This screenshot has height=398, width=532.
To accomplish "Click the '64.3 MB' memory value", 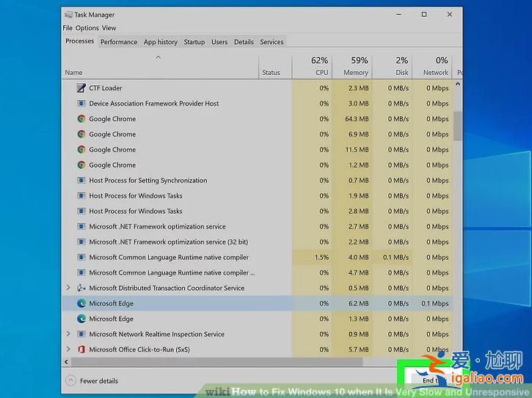I will (x=357, y=119).
